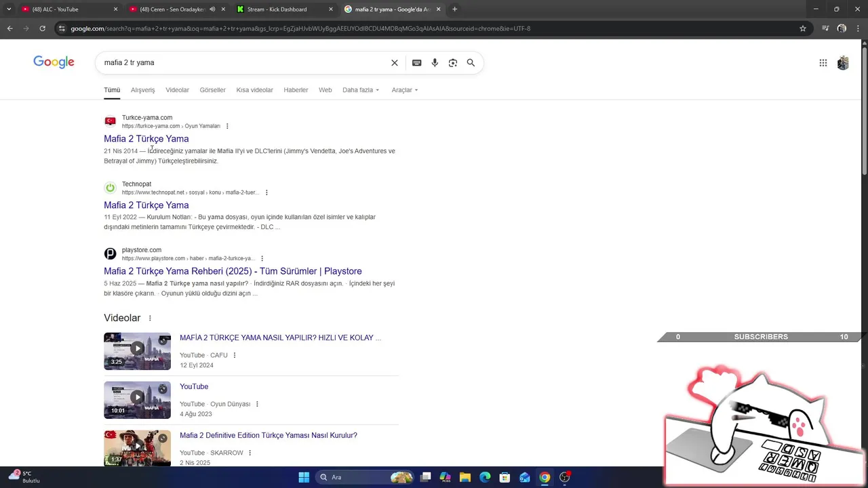Viewport: 868px width, 488px height.
Task: Switch to OBS Studio on the taskbar
Action: 565,477
